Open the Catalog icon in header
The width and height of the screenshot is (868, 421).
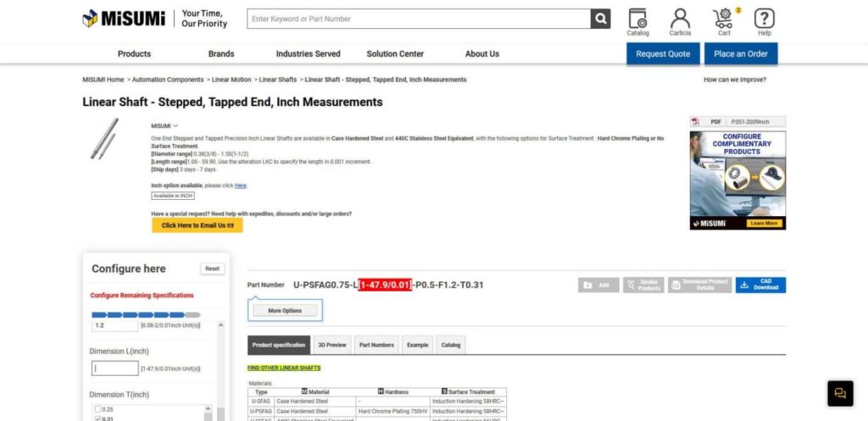(x=637, y=21)
